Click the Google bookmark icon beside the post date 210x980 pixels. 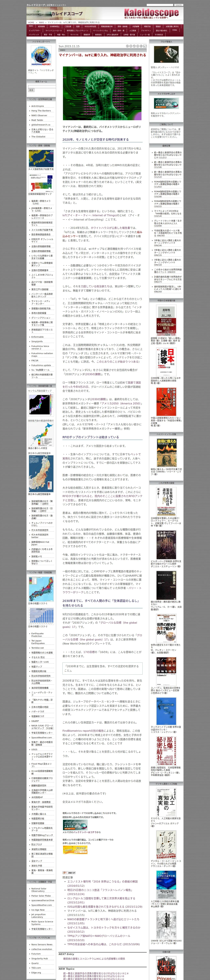point(131,46)
